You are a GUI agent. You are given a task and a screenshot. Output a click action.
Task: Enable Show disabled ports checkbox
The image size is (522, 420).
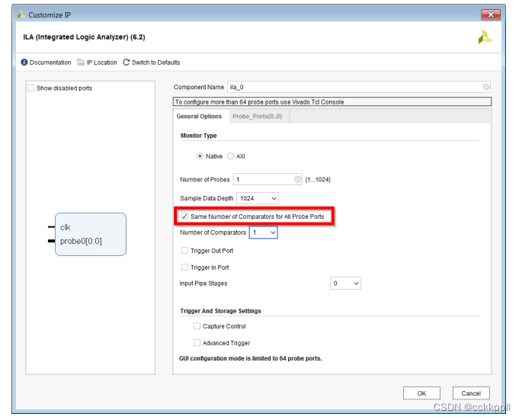tap(31, 88)
